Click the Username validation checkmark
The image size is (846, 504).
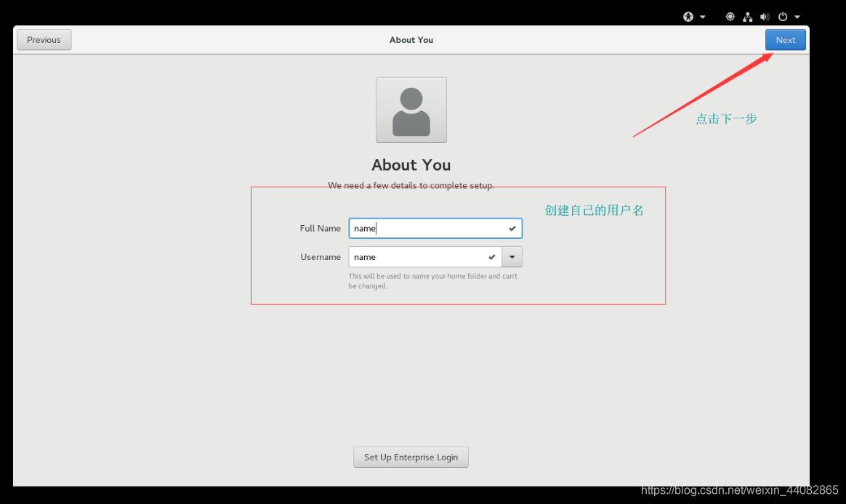click(491, 257)
